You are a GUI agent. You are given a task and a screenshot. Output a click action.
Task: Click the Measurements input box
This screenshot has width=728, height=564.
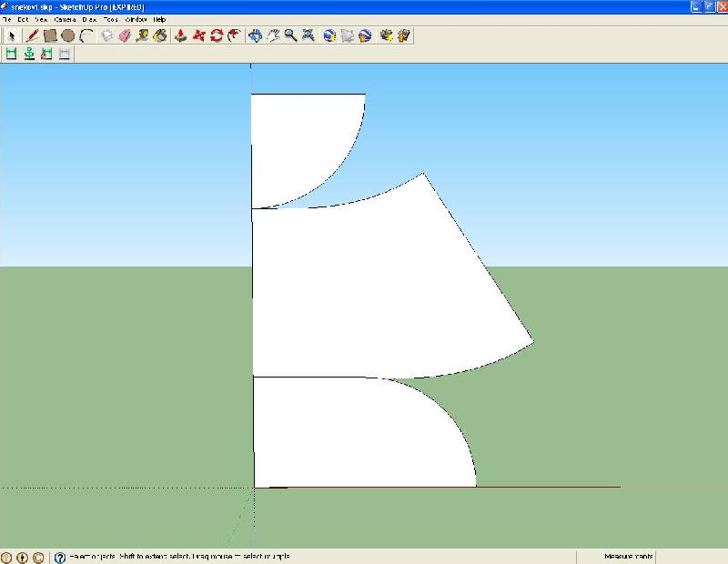690,557
